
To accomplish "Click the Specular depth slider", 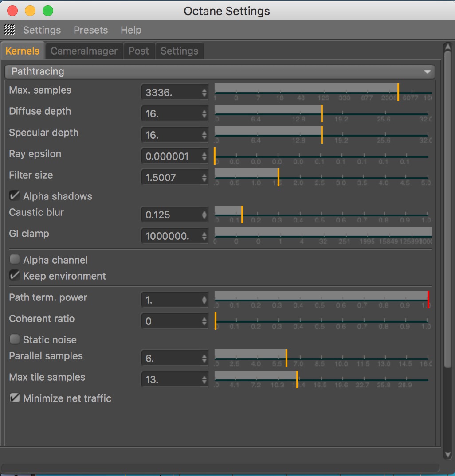I will (x=323, y=135).
